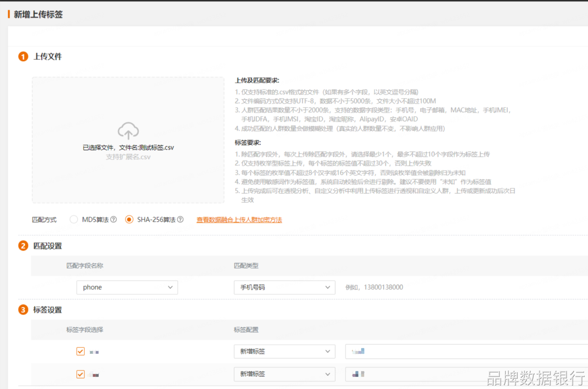Click the tag rule about 30 values limit
The width and height of the screenshot is (588, 389).
[333, 163]
